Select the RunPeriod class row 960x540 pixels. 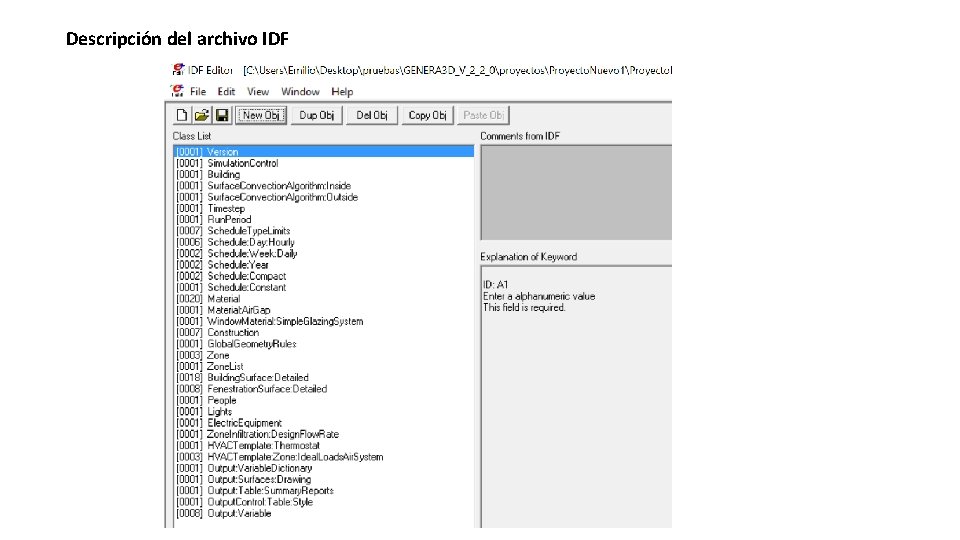coord(324,219)
